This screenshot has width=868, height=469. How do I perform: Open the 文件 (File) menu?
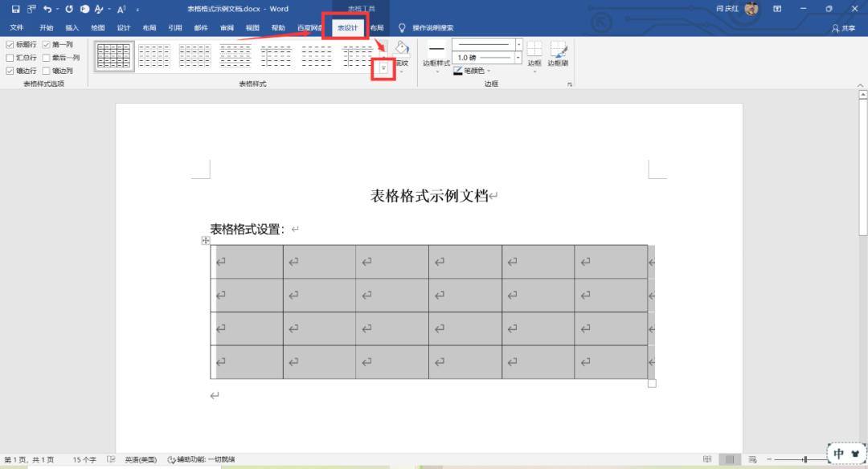tap(17, 27)
